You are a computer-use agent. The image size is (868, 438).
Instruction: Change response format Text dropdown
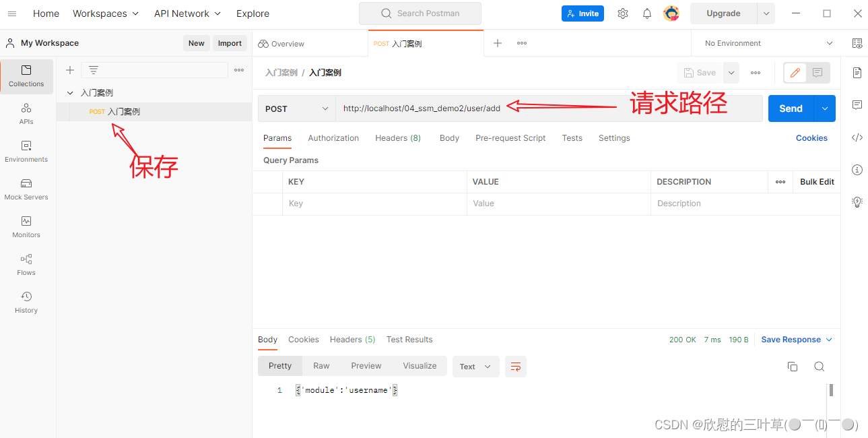pyautogui.click(x=476, y=367)
